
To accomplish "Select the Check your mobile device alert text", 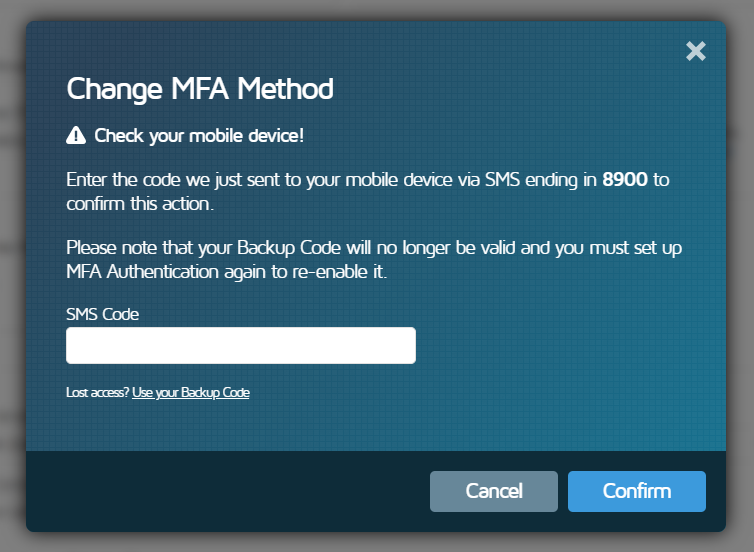I will [198, 136].
